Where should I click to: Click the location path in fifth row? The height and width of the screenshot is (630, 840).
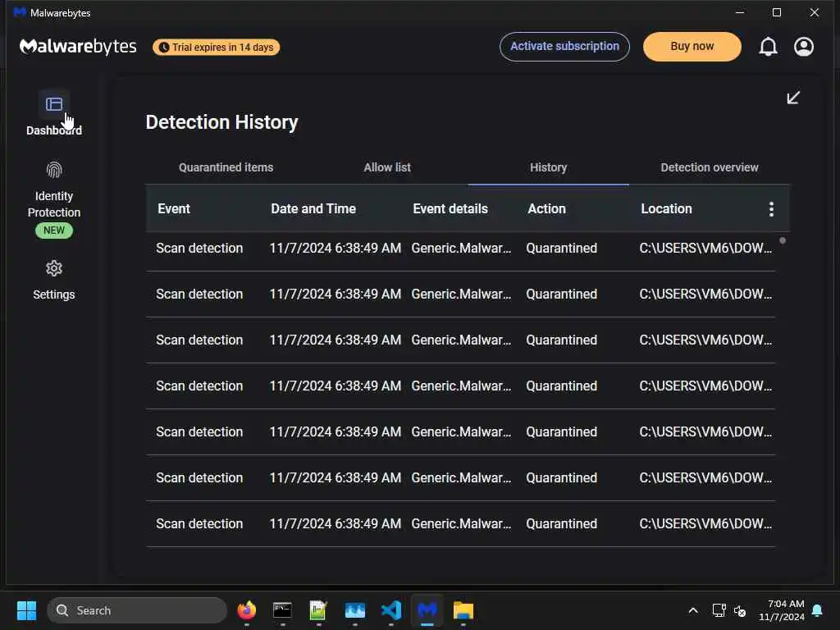[705, 431]
